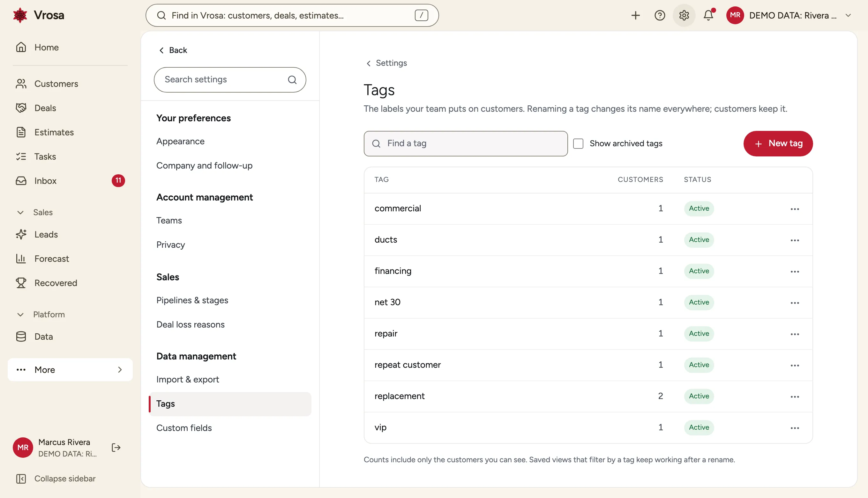Viewport: 868px width, 498px height.
Task: Collapse the Platform section in sidebar
Action: [20, 315]
